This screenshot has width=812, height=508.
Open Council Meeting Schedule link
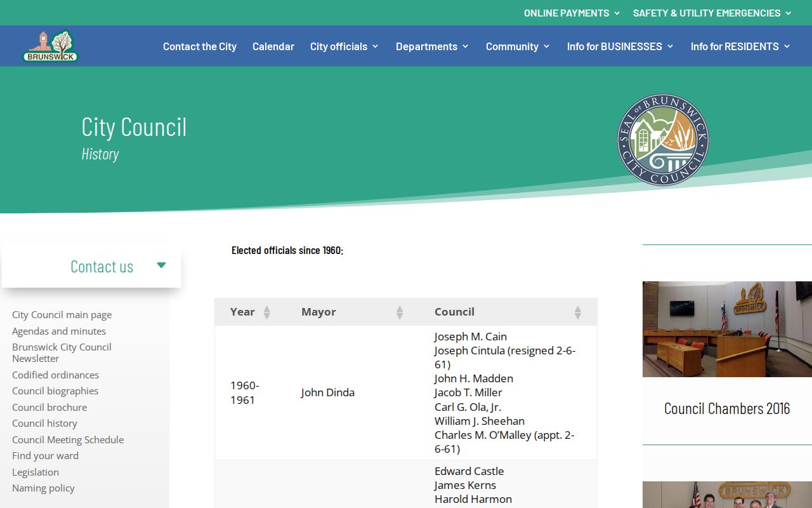tap(68, 439)
